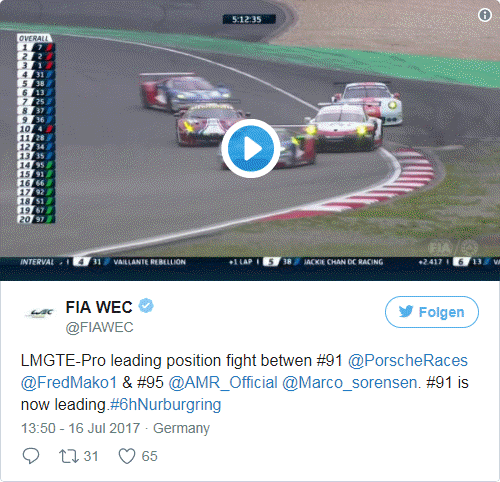This screenshot has height=482, width=500.
Task: Play the embedded race video
Action: [250, 148]
